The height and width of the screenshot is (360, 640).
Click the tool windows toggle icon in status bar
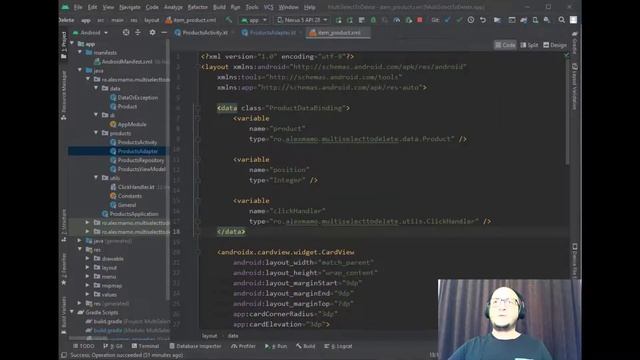pos(64,355)
